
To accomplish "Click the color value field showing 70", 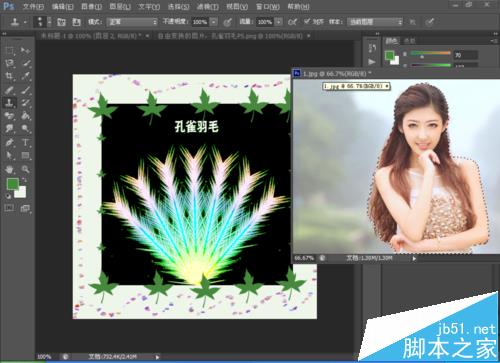I will pyautogui.click(x=466, y=55).
